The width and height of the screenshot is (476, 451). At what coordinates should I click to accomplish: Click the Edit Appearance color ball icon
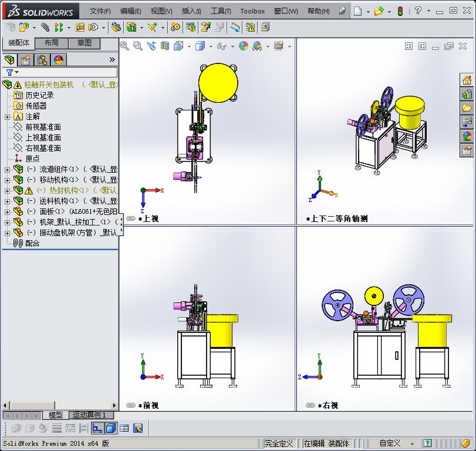[x=244, y=46]
